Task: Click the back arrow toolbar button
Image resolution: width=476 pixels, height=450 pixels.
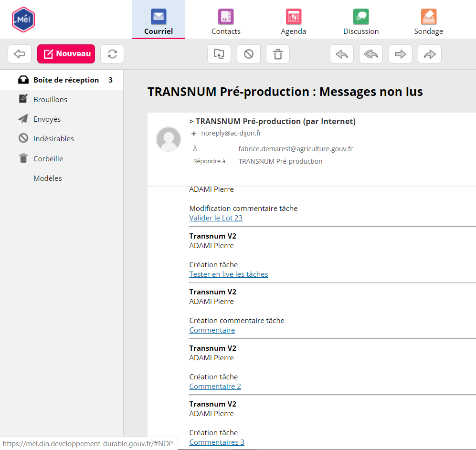Action: point(20,54)
